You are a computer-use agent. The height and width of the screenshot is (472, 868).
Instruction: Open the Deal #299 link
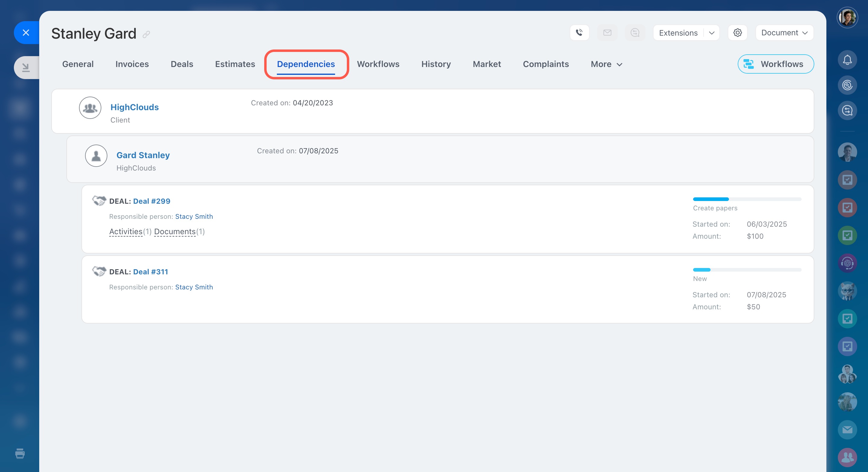pos(152,201)
